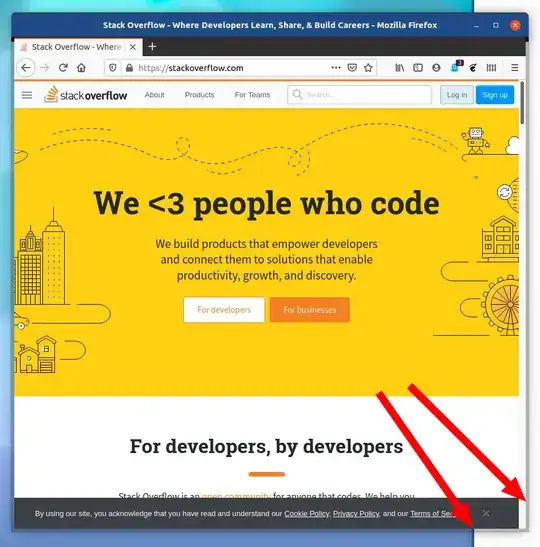Show sidebars using the sidebar icon
The image size is (540, 547).
(418, 68)
